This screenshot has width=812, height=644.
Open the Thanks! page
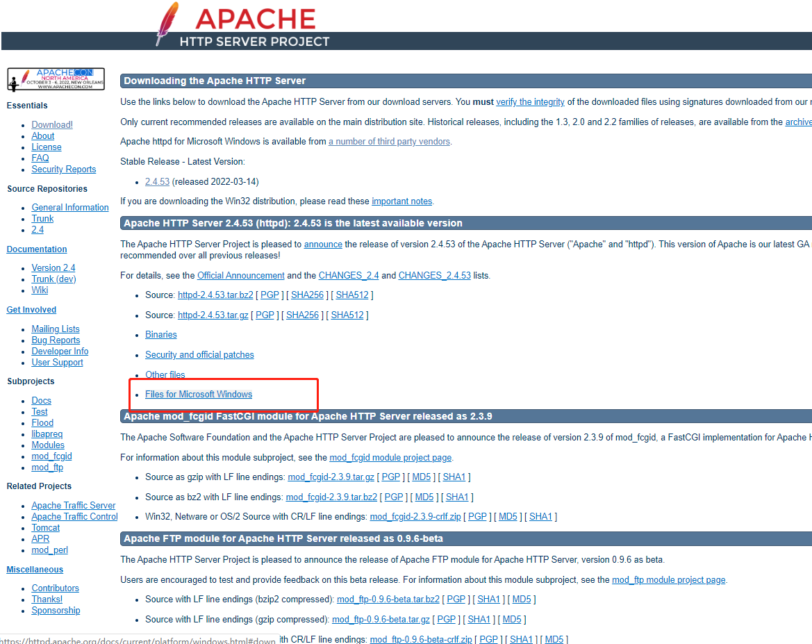47,600
